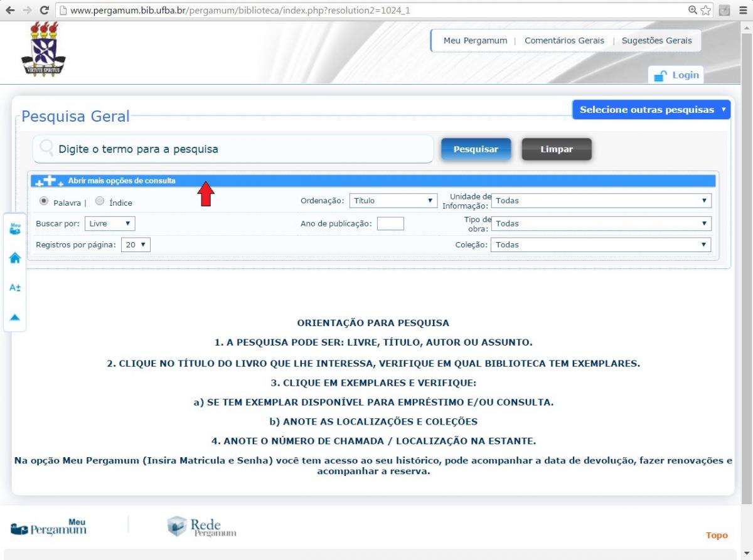
Task: Bookmark page with the star icon
Action: click(705, 11)
